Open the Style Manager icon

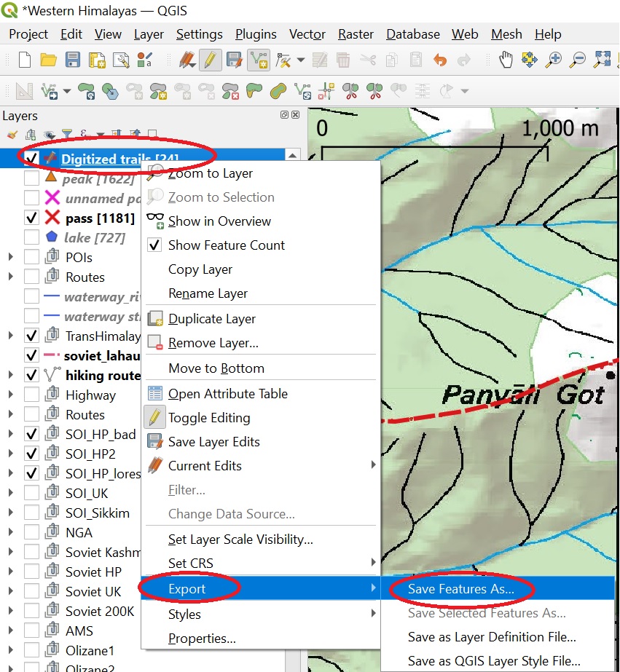pyautogui.click(x=144, y=60)
